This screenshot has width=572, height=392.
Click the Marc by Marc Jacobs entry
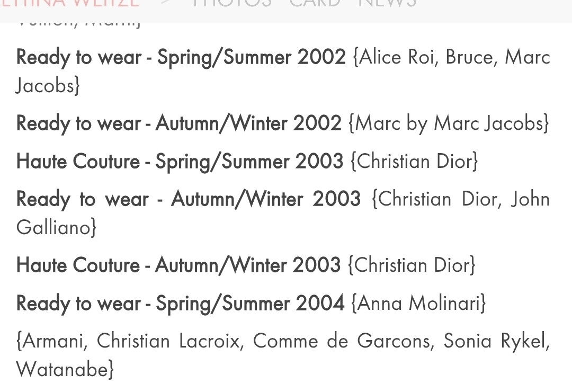(x=449, y=123)
